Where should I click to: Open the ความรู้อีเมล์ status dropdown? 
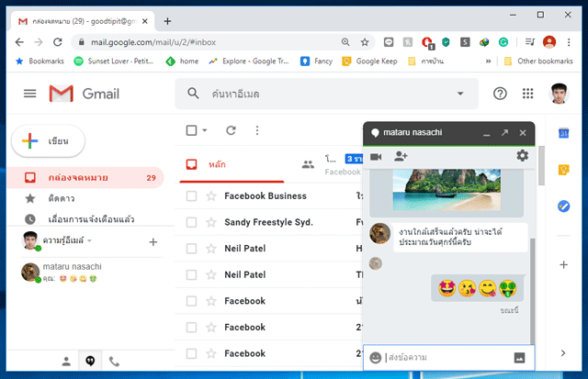(x=89, y=240)
